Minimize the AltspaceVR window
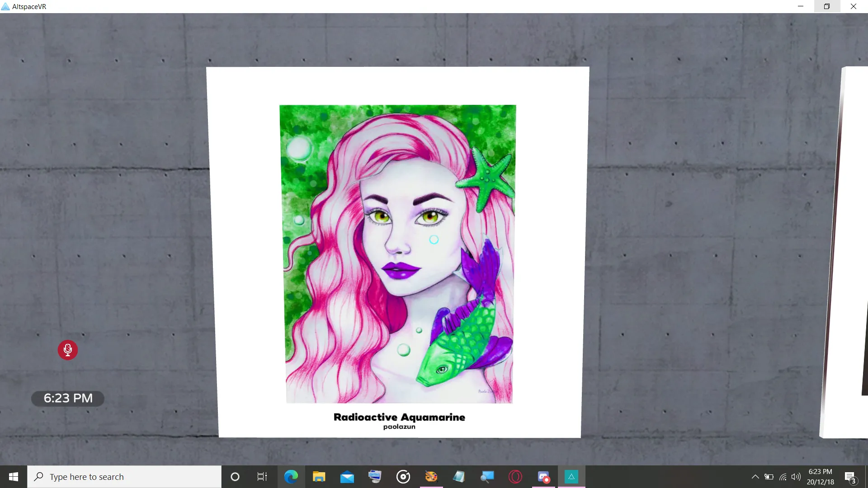 click(801, 6)
